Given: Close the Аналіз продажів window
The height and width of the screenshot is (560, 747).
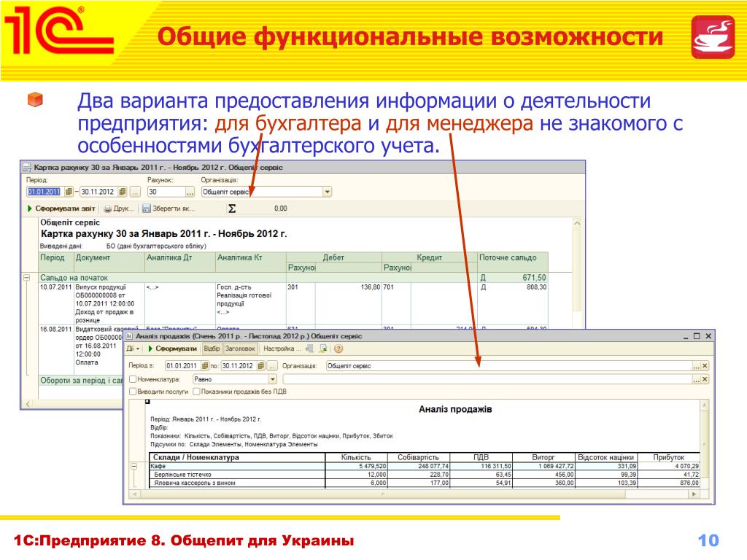Looking at the screenshot, I should tap(708, 335).
